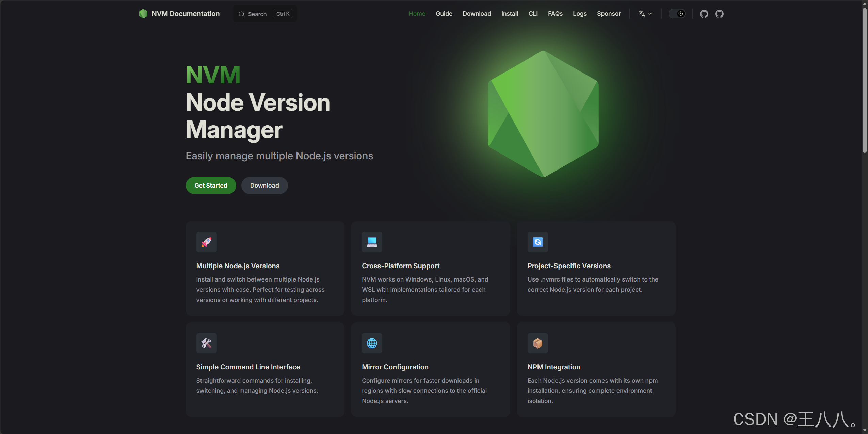Click the laptop icon on Cross-Platform Support card
868x434 pixels.
pyautogui.click(x=372, y=242)
